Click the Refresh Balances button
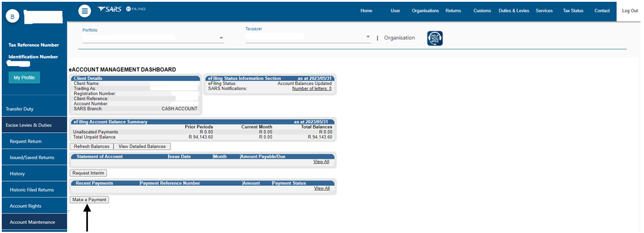This screenshot has height=233, width=644. pos(91,146)
